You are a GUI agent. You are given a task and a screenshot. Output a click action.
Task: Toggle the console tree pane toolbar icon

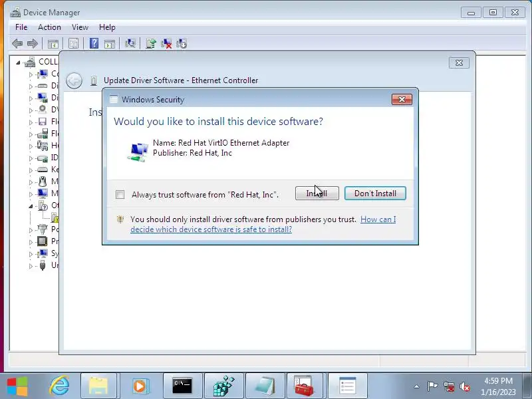tap(53, 44)
